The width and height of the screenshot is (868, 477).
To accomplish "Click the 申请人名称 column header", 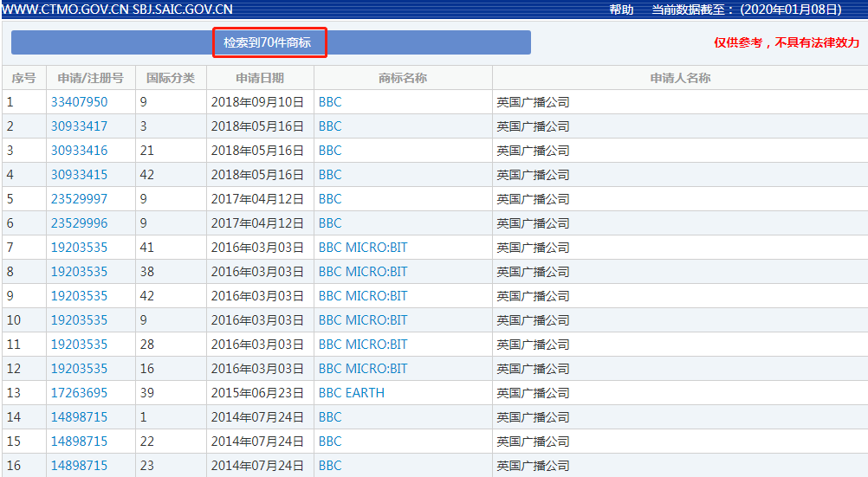I will [x=680, y=78].
